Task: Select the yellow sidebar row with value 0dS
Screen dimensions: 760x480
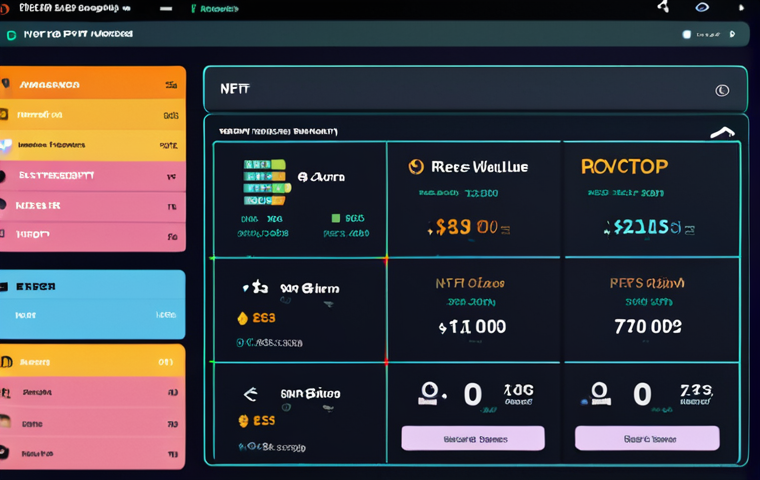Action: (x=93, y=114)
